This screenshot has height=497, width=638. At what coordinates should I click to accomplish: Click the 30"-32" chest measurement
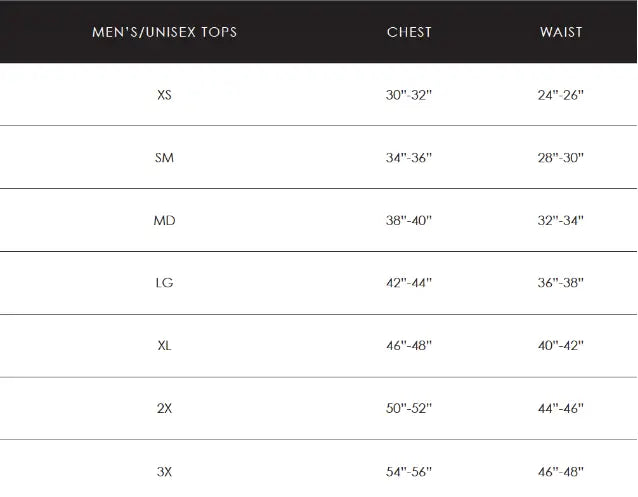point(409,95)
